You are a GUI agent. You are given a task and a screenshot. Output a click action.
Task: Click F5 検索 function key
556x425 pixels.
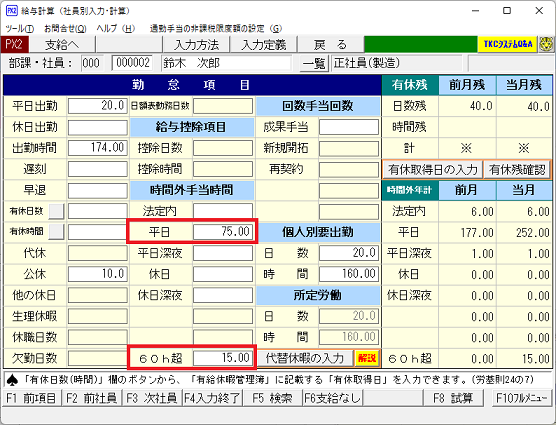[x=272, y=398]
